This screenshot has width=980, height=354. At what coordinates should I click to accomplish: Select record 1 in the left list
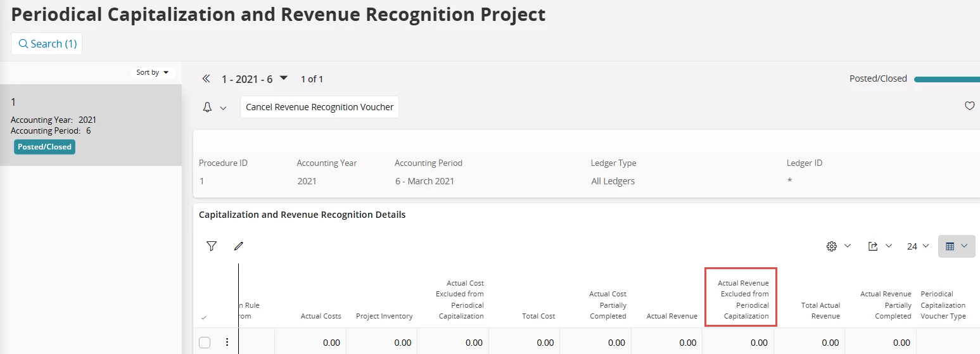(91, 125)
